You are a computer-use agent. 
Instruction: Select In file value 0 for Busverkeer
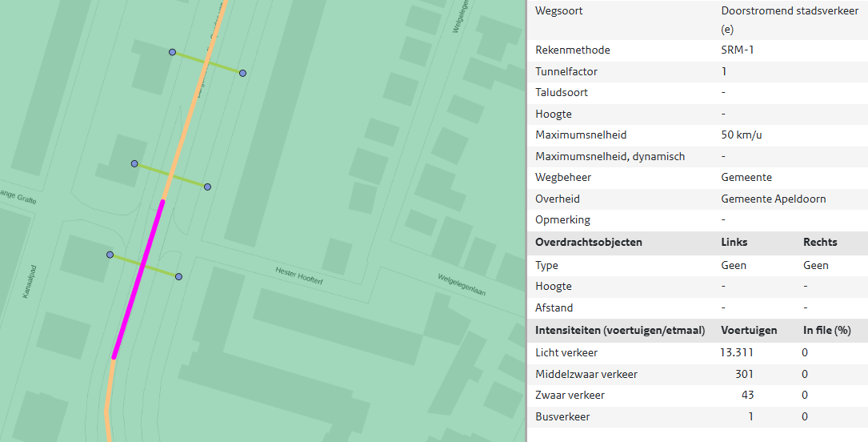805,417
